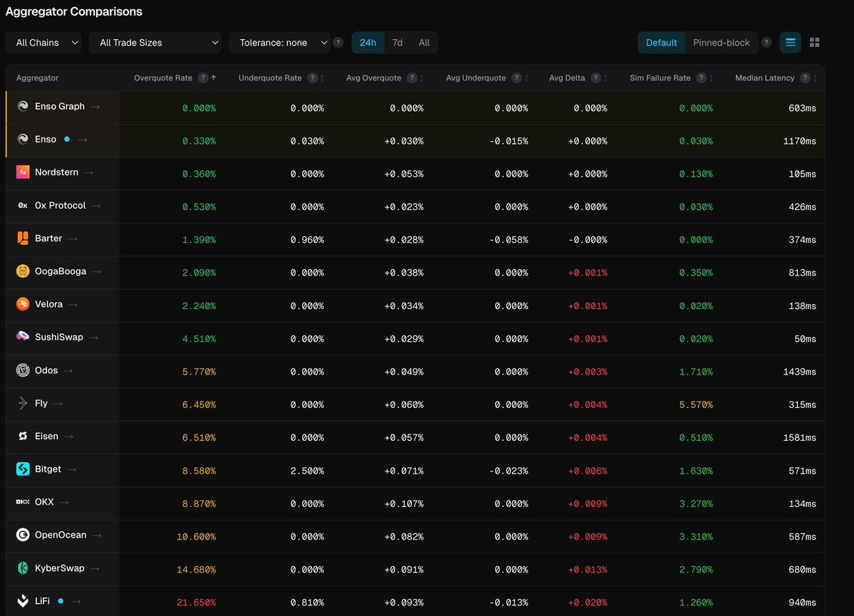This screenshot has height=616, width=854.
Task: Open the All Trade Sizes dropdown
Action: (x=155, y=43)
